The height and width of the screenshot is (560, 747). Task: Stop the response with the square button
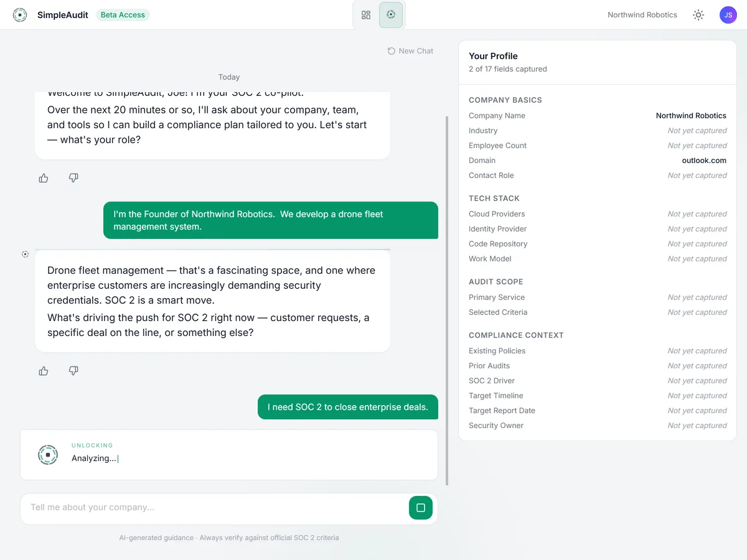coord(421,508)
